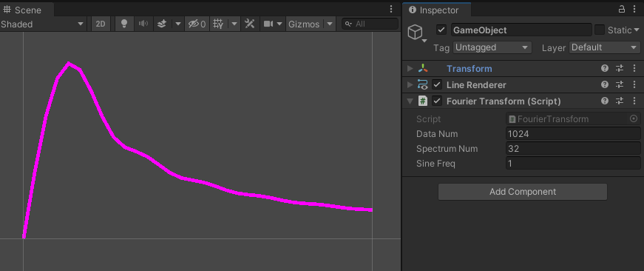Open Line Renderer options menu
Viewport: 644px width, 271px height.
click(634, 84)
